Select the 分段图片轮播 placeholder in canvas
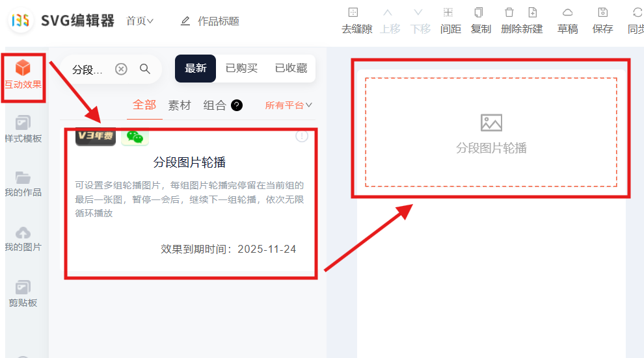 490,132
